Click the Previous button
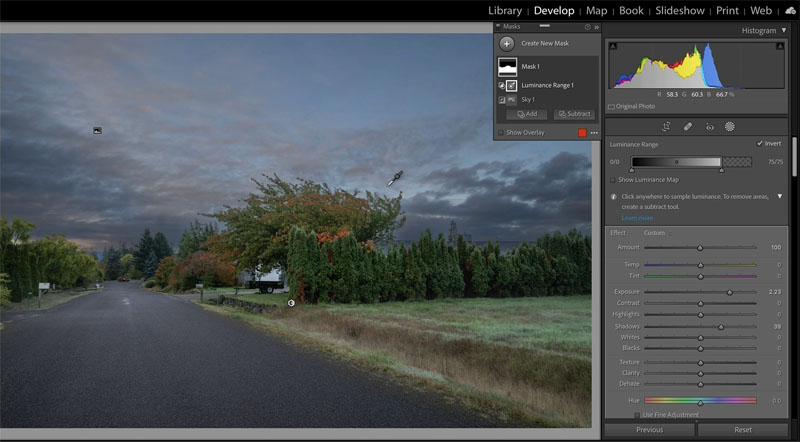This screenshot has height=442, width=800. click(649, 430)
